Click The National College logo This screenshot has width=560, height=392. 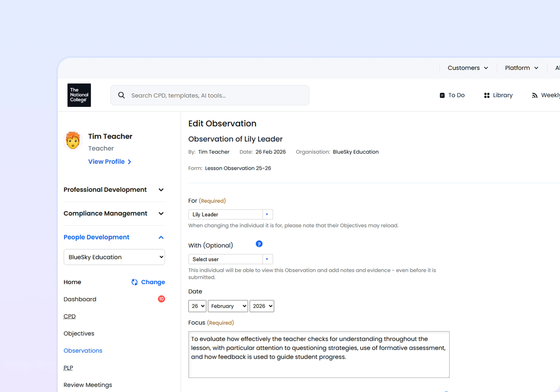79,95
